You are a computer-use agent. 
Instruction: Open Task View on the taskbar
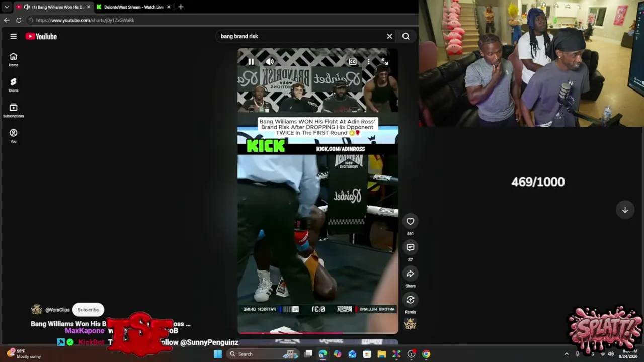click(x=308, y=354)
